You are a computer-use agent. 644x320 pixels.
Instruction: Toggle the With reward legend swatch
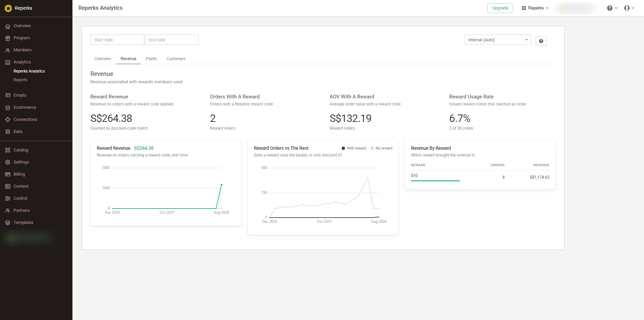pyautogui.click(x=343, y=148)
